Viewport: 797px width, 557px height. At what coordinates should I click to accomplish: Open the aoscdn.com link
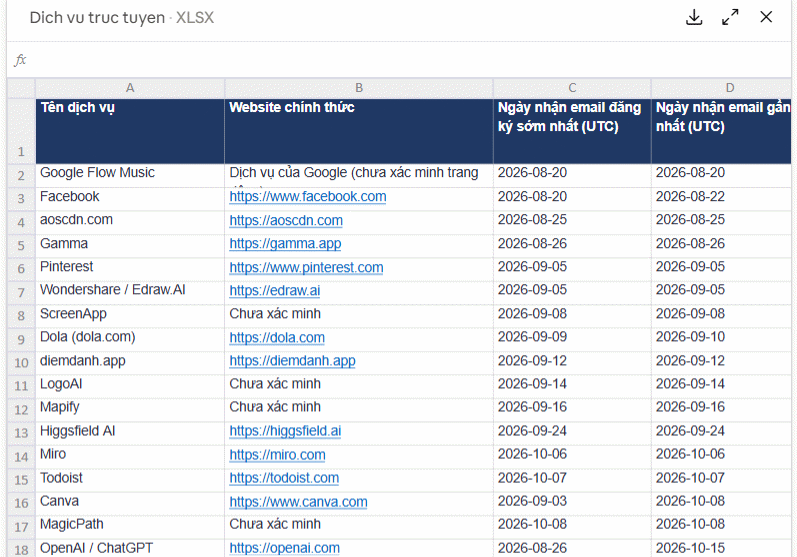[286, 221]
